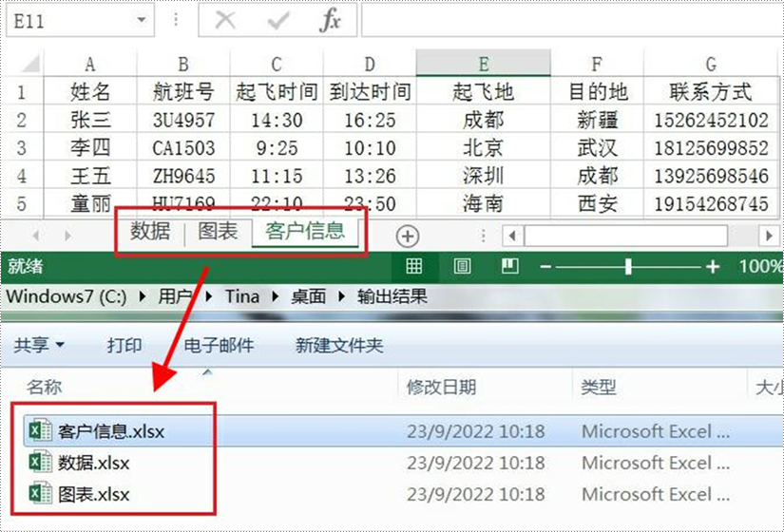Expand breadcrumb arrow after 用户

(x=209, y=296)
